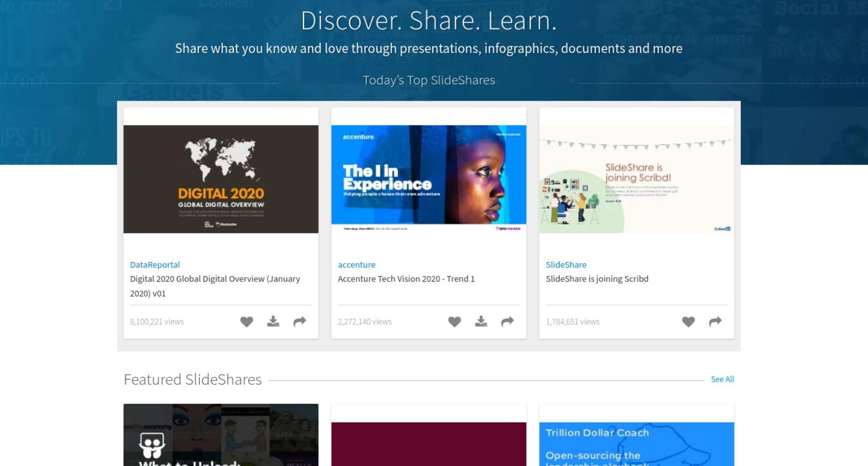Open The I in Experience thumbnail
Image resolution: width=868 pixels, height=466 pixels.
[x=429, y=179]
